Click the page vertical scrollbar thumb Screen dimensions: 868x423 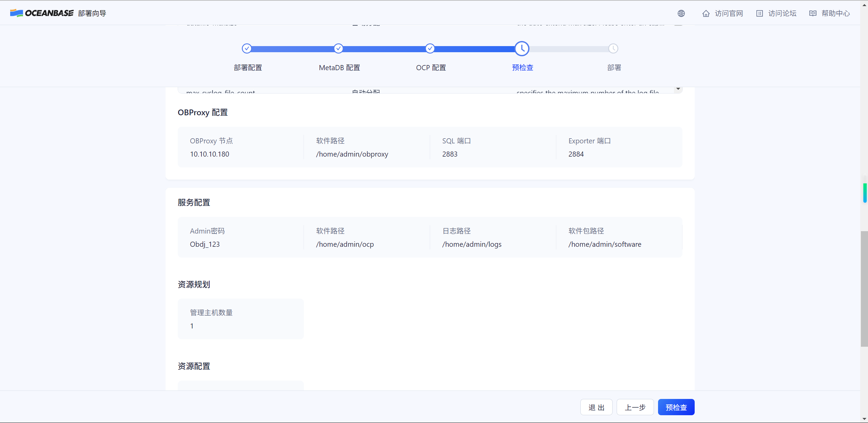864,288
